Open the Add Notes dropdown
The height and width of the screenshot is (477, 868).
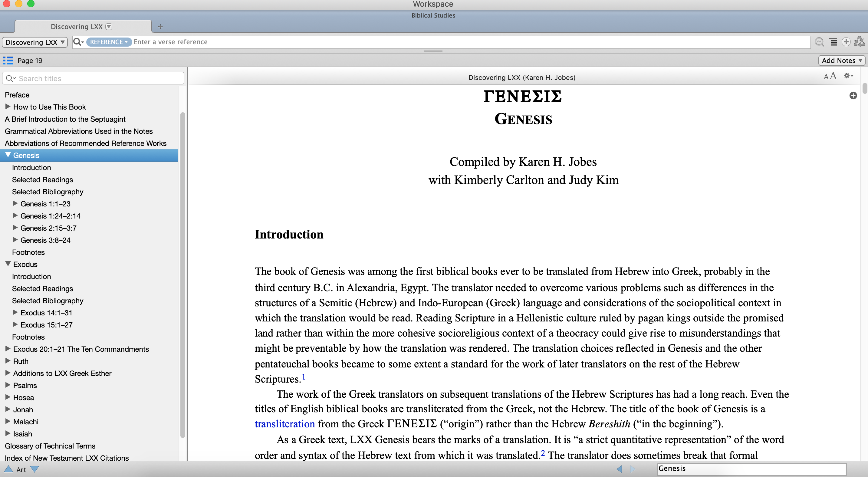point(841,60)
